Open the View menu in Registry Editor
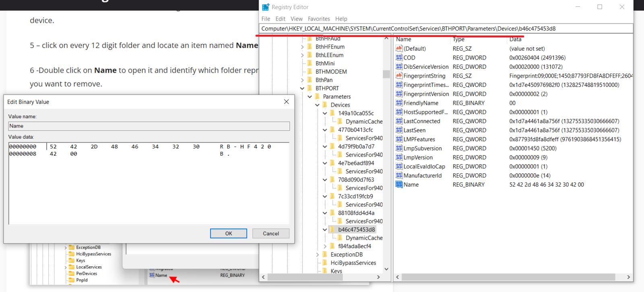644x292 pixels. tap(296, 19)
